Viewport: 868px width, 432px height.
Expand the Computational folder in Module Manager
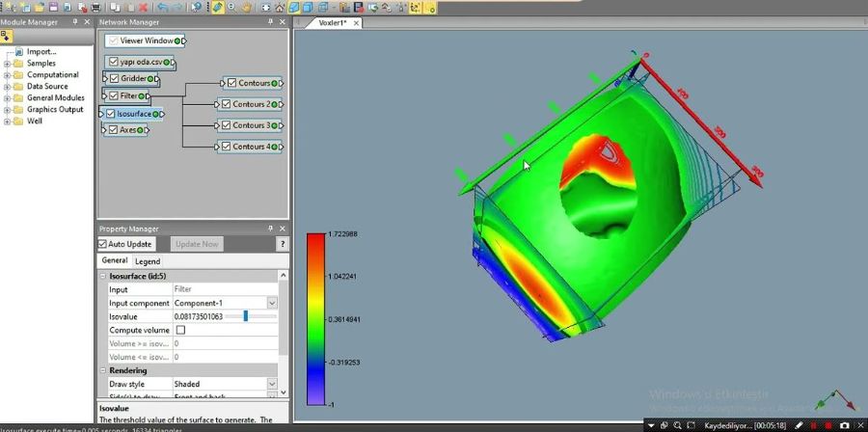pyautogui.click(x=7, y=75)
